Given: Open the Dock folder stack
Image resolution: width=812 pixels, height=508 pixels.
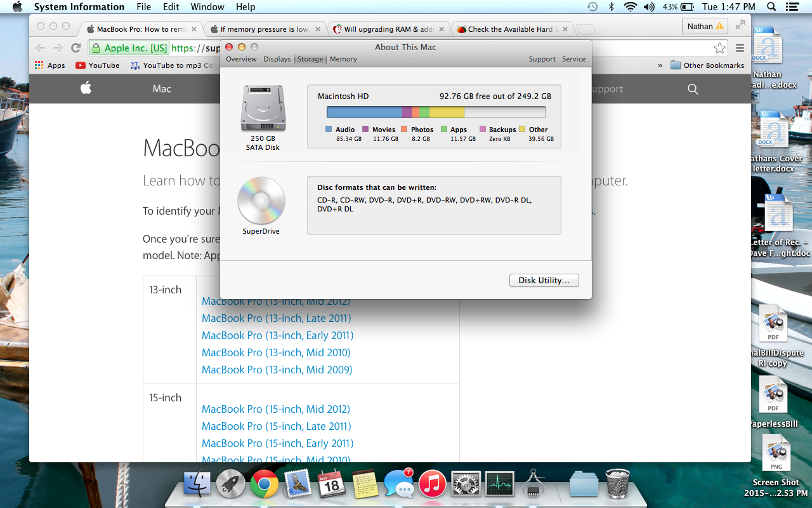Looking at the screenshot, I should coord(584,485).
